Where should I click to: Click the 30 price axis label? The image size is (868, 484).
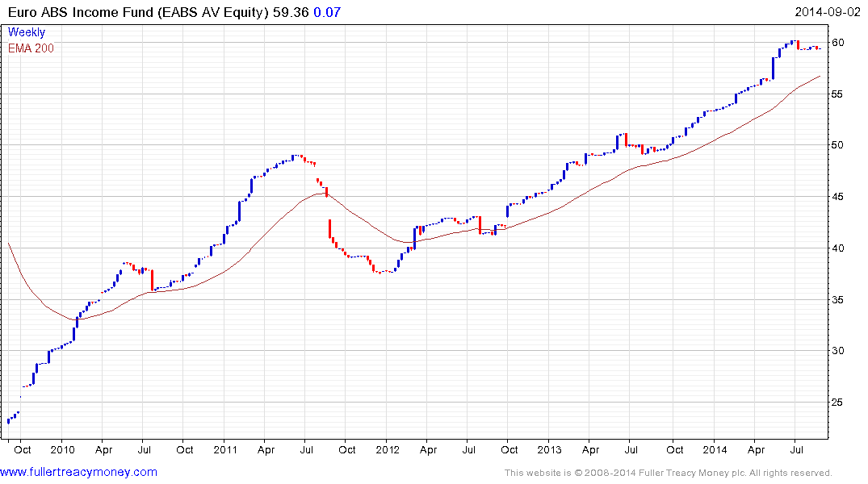point(837,351)
